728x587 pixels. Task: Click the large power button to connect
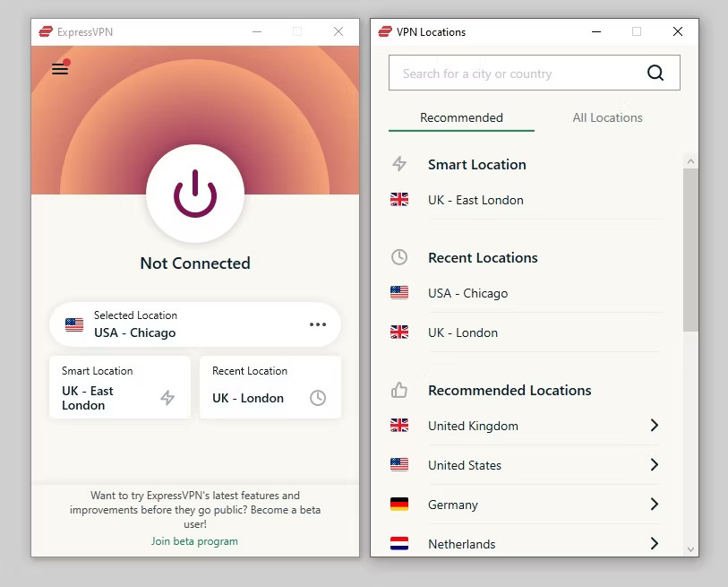coord(194,194)
